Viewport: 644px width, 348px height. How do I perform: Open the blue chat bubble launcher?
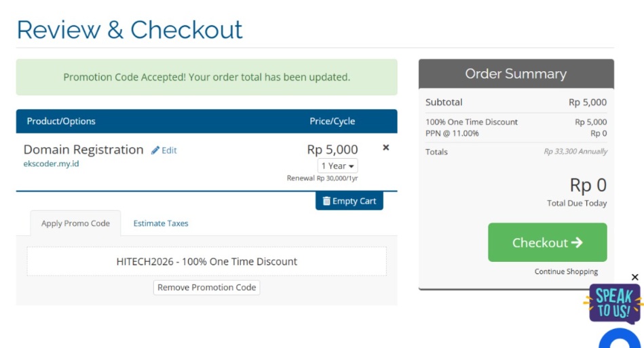point(620,339)
